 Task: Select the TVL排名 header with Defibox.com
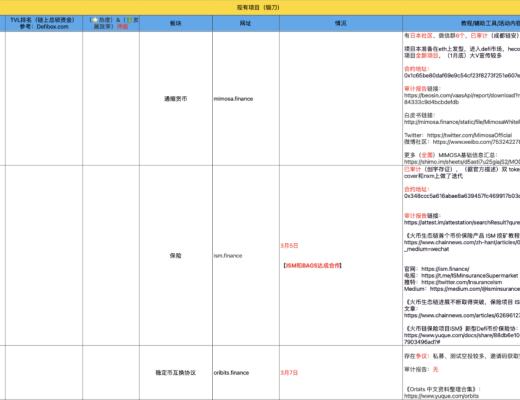tap(44, 23)
